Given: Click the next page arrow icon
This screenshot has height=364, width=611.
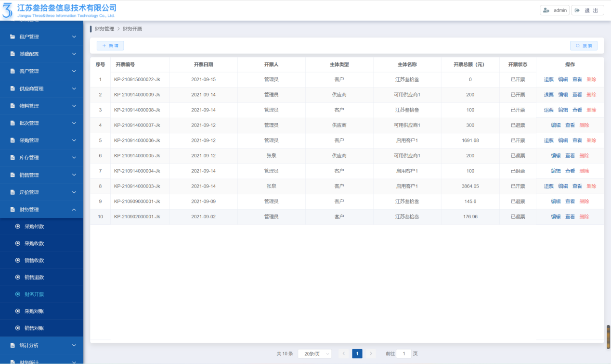Looking at the screenshot, I should pyautogui.click(x=371, y=354).
